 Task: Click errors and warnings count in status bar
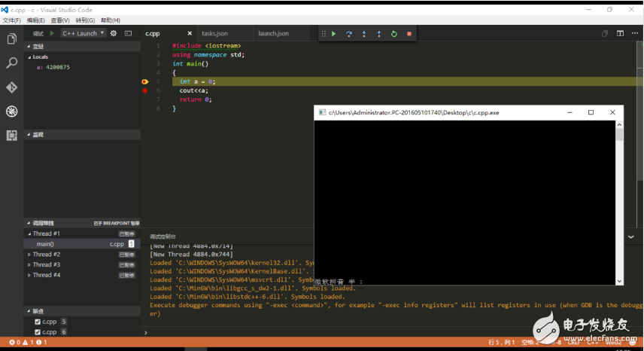pos(28,342)
